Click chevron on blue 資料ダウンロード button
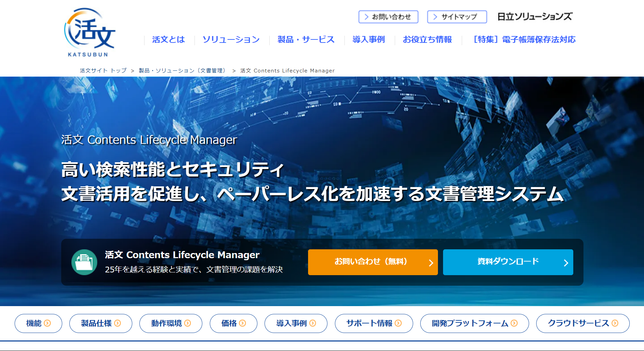The height and width of the screenshot is (351, 644). [566, 263]
